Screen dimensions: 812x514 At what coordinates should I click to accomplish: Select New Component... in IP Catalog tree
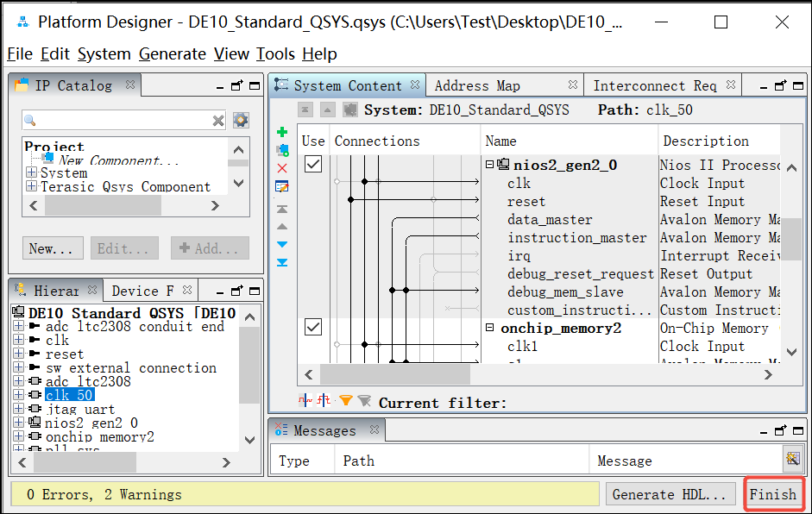coord(119,160)
